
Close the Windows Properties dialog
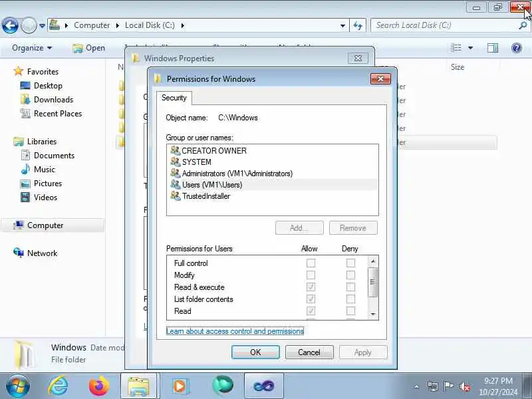(x=358, y=58)
